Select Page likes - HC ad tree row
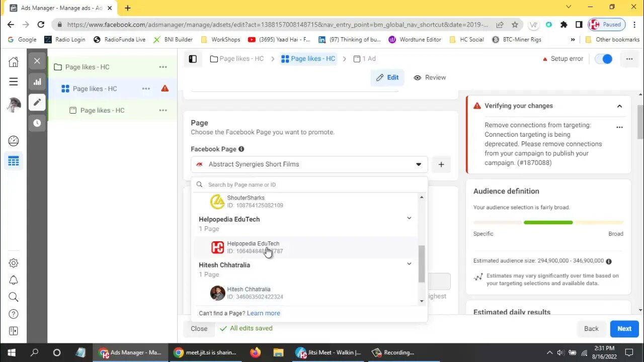 click(112, 110)
